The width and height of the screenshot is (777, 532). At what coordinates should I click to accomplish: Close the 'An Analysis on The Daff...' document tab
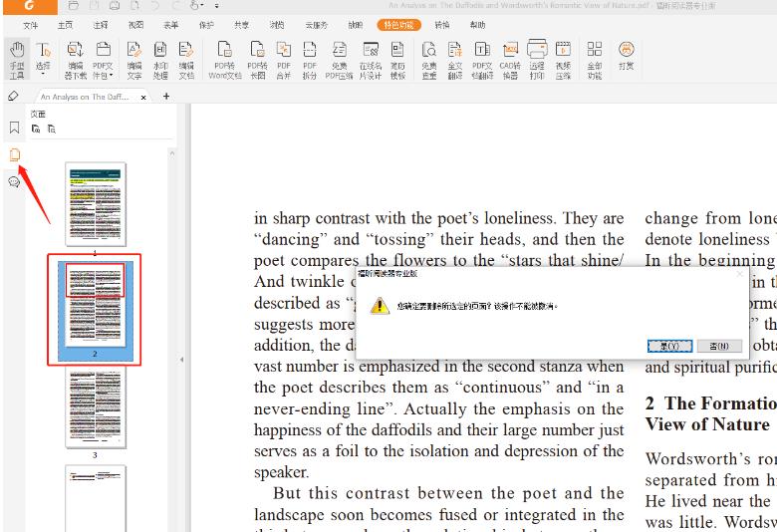click(144, 97)
